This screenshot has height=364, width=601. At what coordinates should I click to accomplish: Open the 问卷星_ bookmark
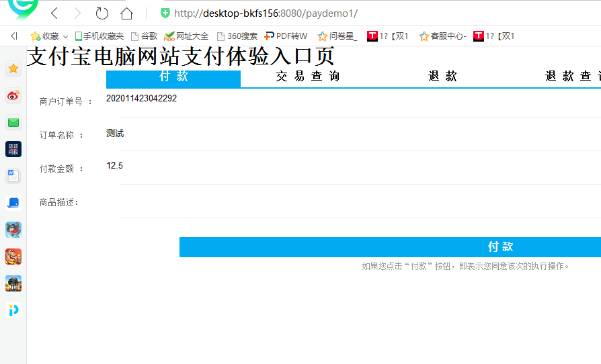[x=337, y=36]
